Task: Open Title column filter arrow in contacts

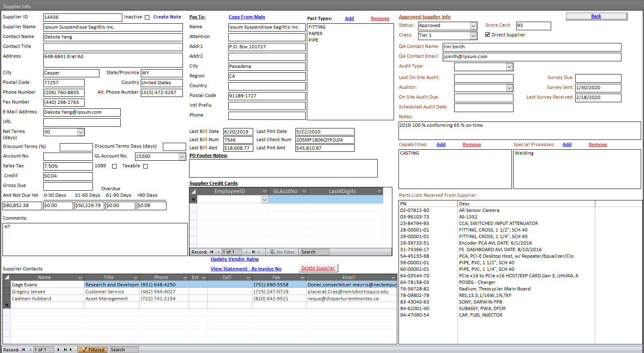Action: 135,278
